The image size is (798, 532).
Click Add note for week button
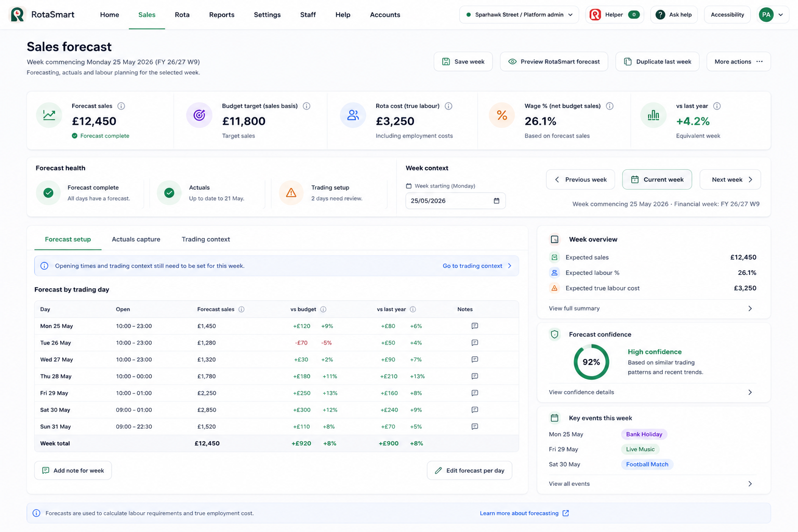click(73, 471)
